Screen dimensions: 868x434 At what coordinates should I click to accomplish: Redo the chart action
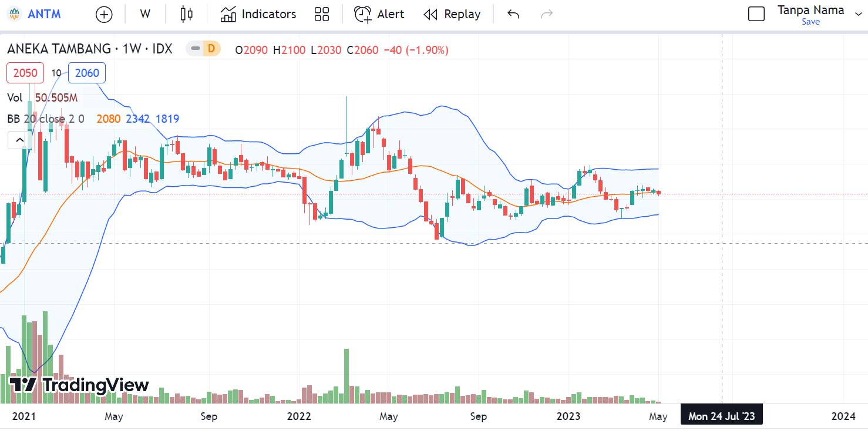(x=547, y=14)
